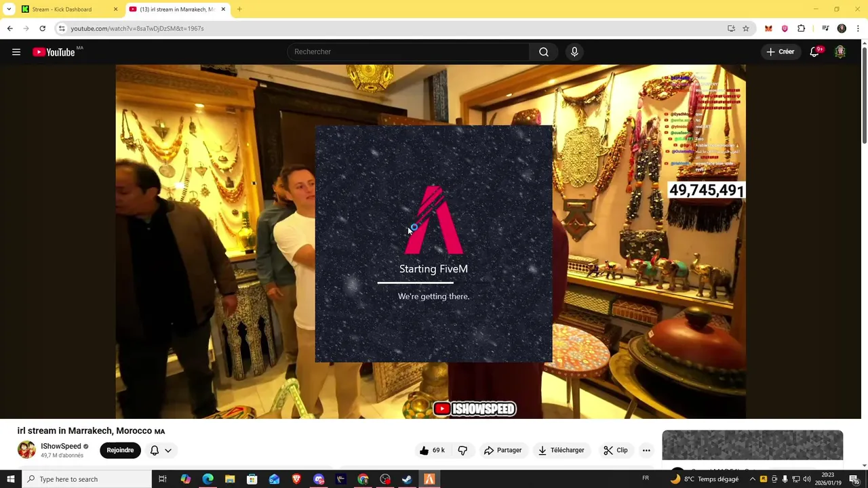Open media controls in toolbar
The width and height of the screenshot is (868, 488).
825,28
